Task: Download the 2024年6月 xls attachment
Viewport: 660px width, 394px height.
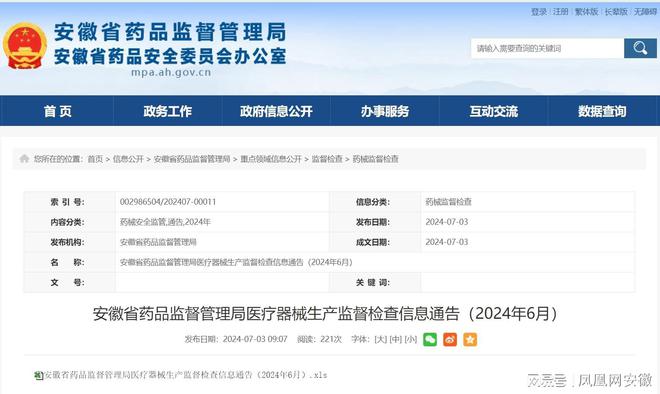Action: [x=186, y=375]
